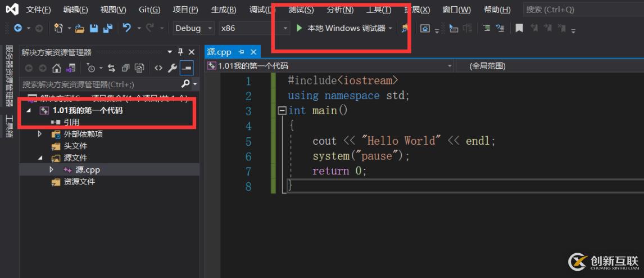The width and height of the screenshot is (644, 278).
Task: Open the 文件(F) menu
Action: [x=39, y=10]
